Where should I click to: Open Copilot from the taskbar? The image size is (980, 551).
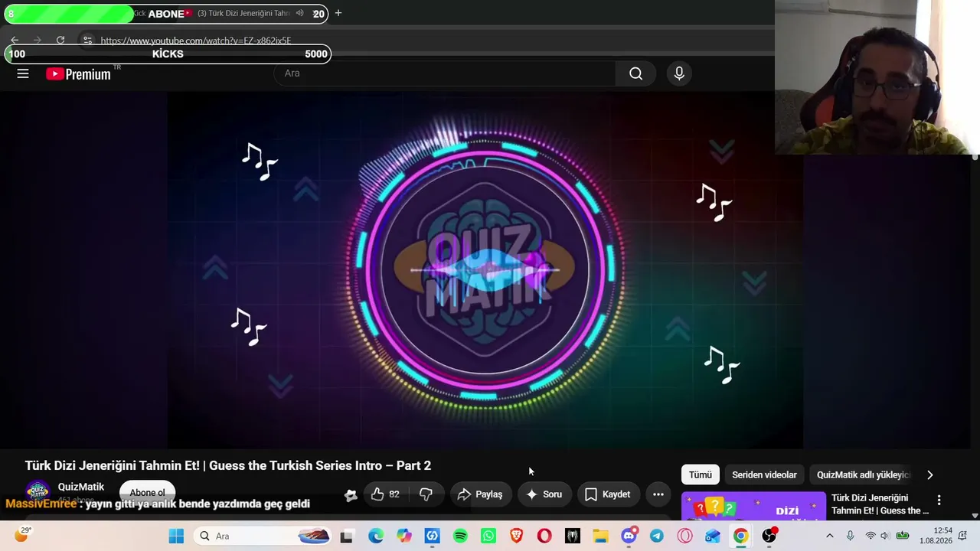pyautogui.click(x=403, y=536)
